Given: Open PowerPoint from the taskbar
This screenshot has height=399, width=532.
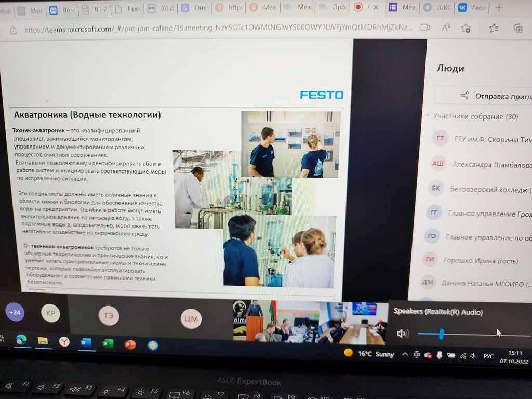Looking at the screenshot, I should tap(130, 344).
